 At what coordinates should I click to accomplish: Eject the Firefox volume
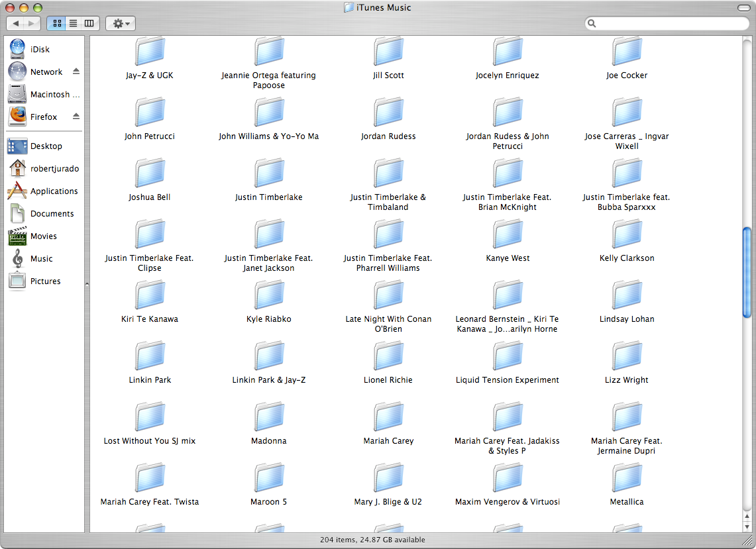pos(76,116)
